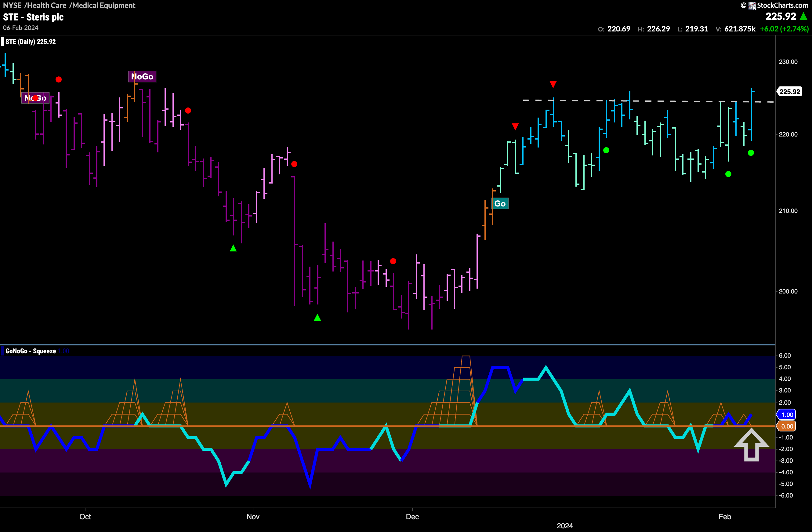
Task: Click the +6.02 (+2.74%) change value
Action: 784,29
